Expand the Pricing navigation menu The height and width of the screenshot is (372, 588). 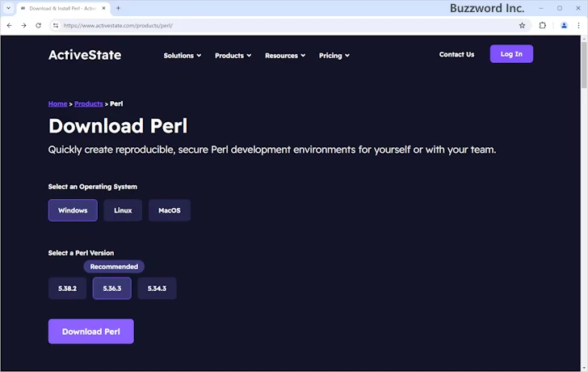[334, 56]
